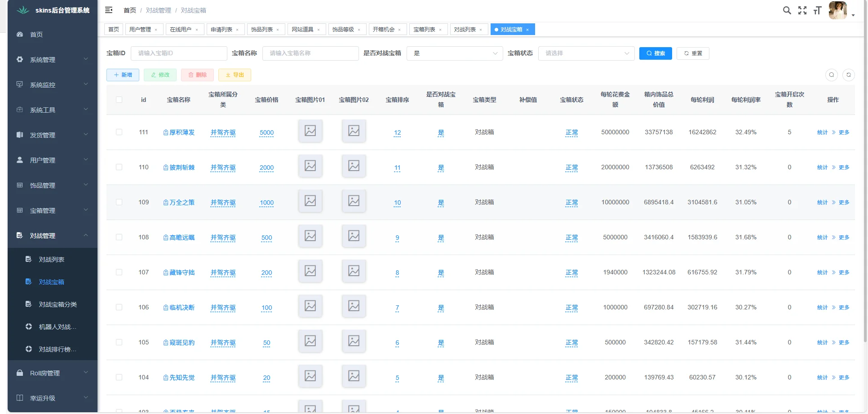This screenshot has height=414, width=868.
Task: Click the table refresh icon above the list
Action: pyautogui.click(x=849, y=75)
